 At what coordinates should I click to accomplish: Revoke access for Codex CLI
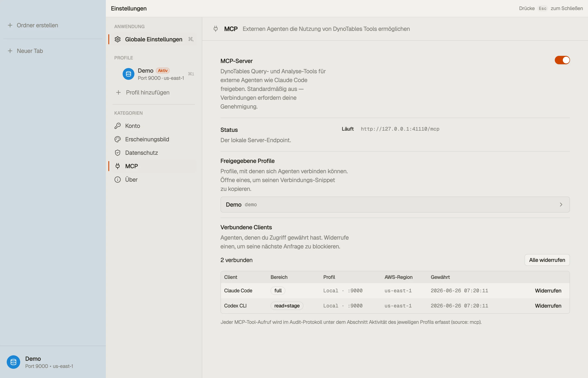(x=548, y=306)
